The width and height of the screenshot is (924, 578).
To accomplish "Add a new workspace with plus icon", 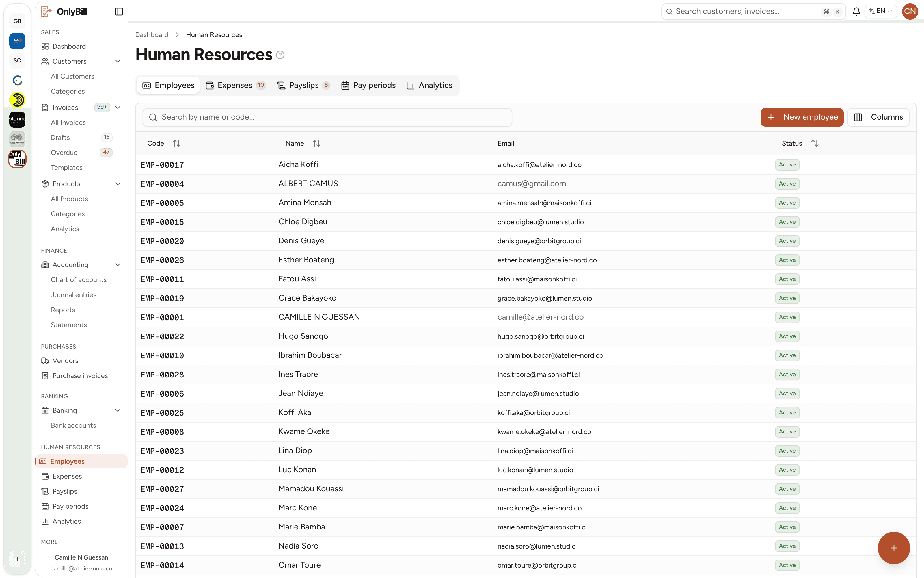I will [x=17, y=559].
